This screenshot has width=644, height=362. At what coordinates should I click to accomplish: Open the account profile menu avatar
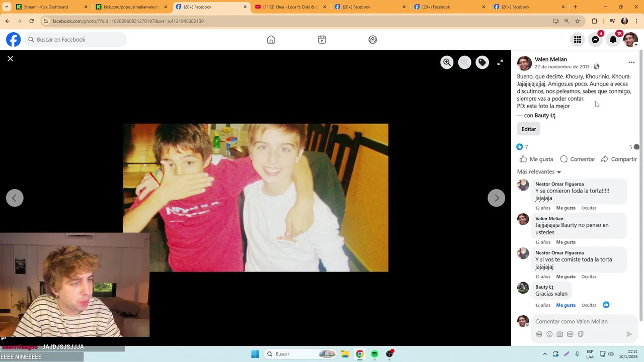(x=630, y=40)
